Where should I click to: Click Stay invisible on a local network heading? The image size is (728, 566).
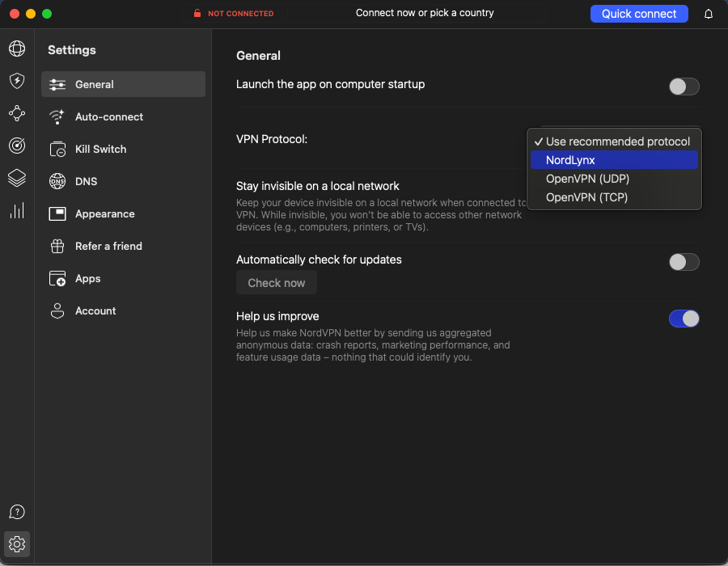click(x=318, y=186)
